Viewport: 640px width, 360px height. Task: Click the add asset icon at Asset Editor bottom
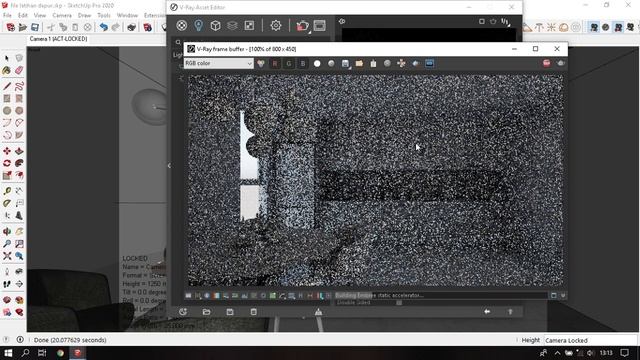[x=183, y=312]
